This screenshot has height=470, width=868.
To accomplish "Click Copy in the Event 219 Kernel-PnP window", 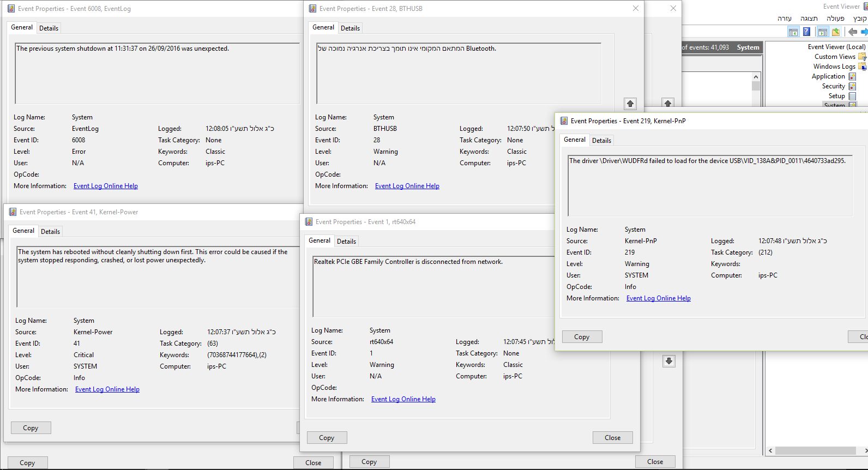I will (x=582, y=337).
